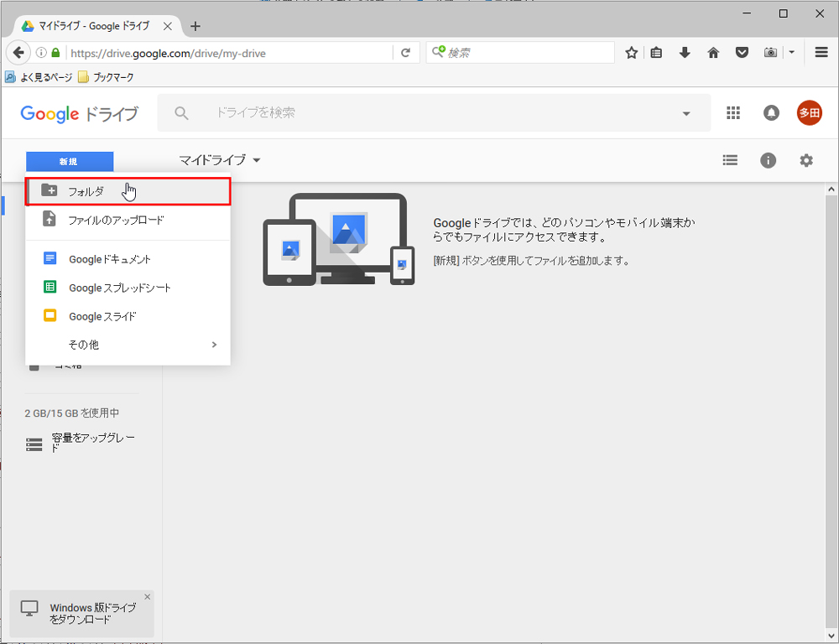
Task: Click the yellow Google スライド icon
Action: 50,315
